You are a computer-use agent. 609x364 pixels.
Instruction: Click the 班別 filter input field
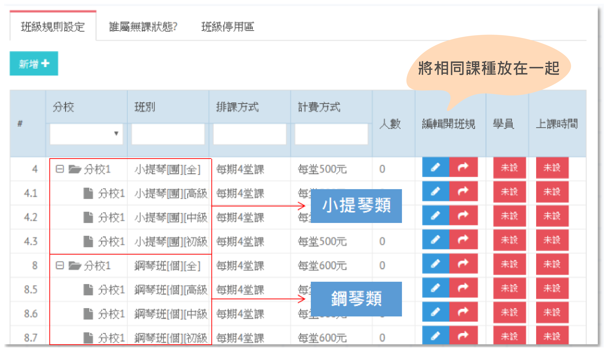point(168,134)
